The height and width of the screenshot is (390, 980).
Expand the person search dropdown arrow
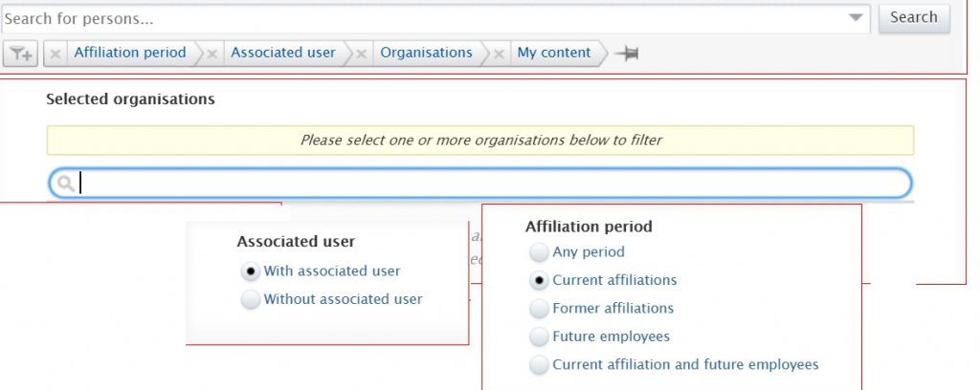[x=856, y=18]
